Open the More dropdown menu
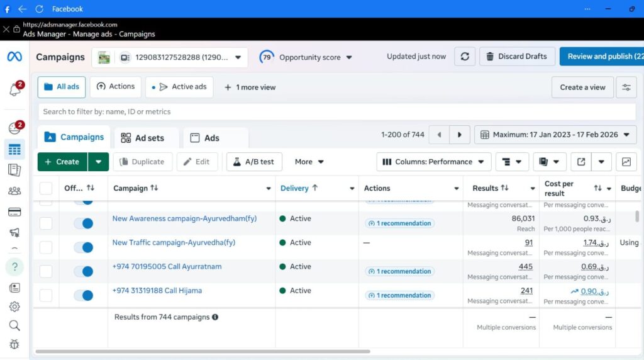Screen dimensions: 644x360 (x=309, y=162)
